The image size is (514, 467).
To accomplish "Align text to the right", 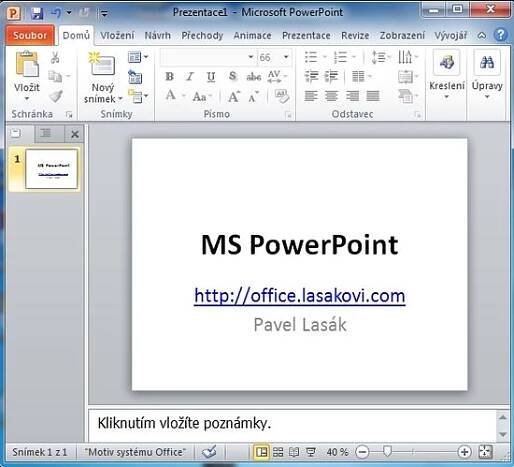I will 352,96.
